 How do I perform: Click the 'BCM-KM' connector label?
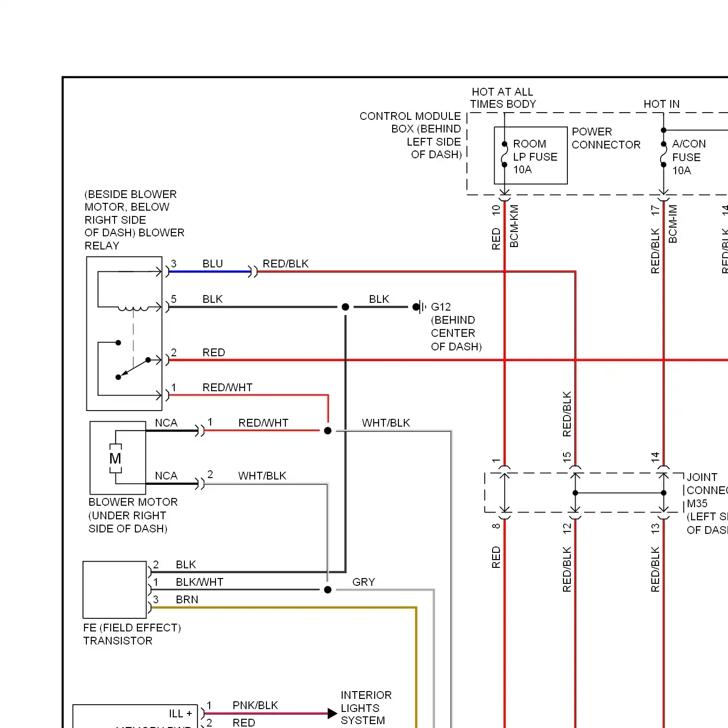pyautogui.click(x=514, y=226)
